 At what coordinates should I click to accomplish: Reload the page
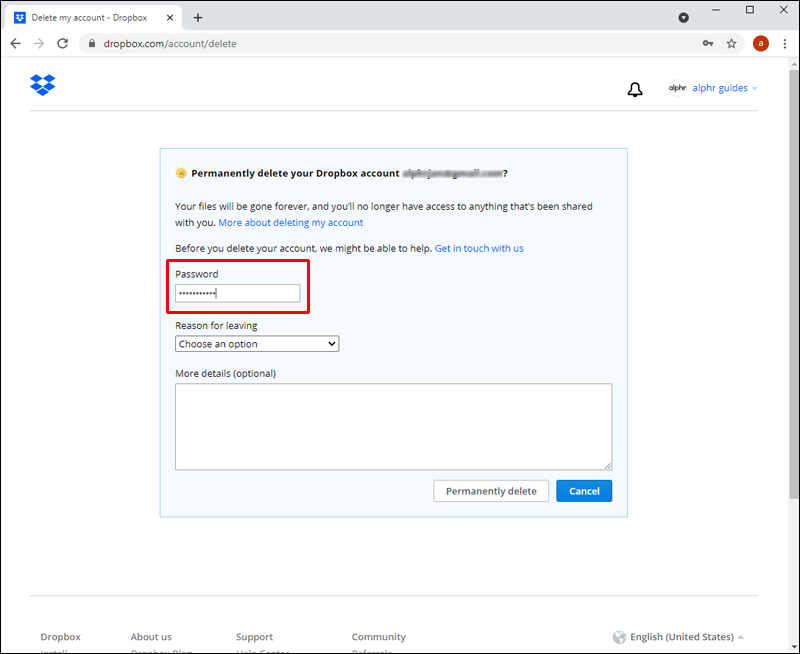click(x=62, y=44)
